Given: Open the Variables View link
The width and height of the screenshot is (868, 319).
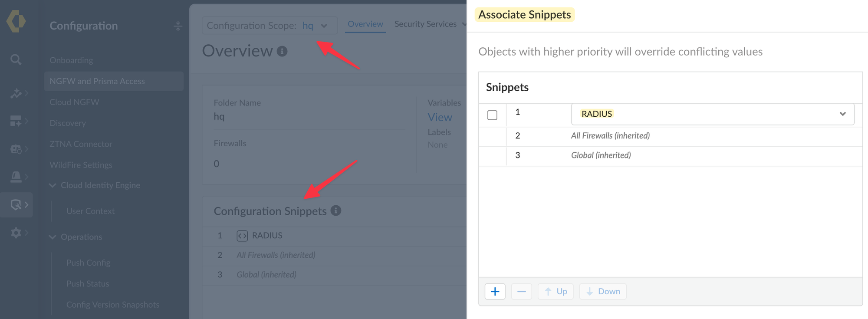Looking at the screenshot, I should click(x=440, y=117).
